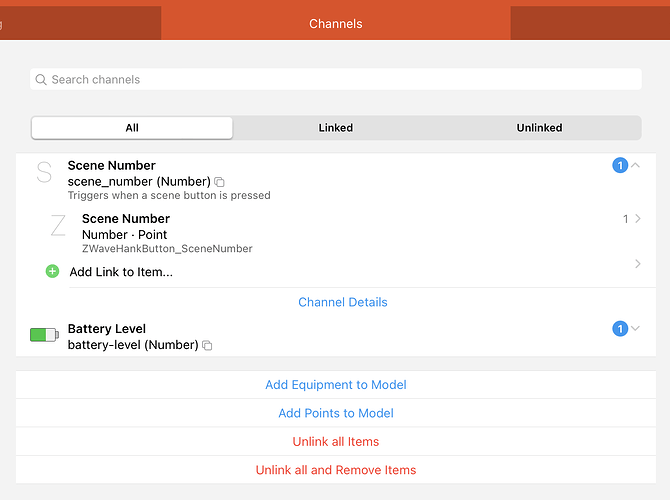670x500 pixels.
Task: Click Scene Number link count badge
Action: pos(619,165)
